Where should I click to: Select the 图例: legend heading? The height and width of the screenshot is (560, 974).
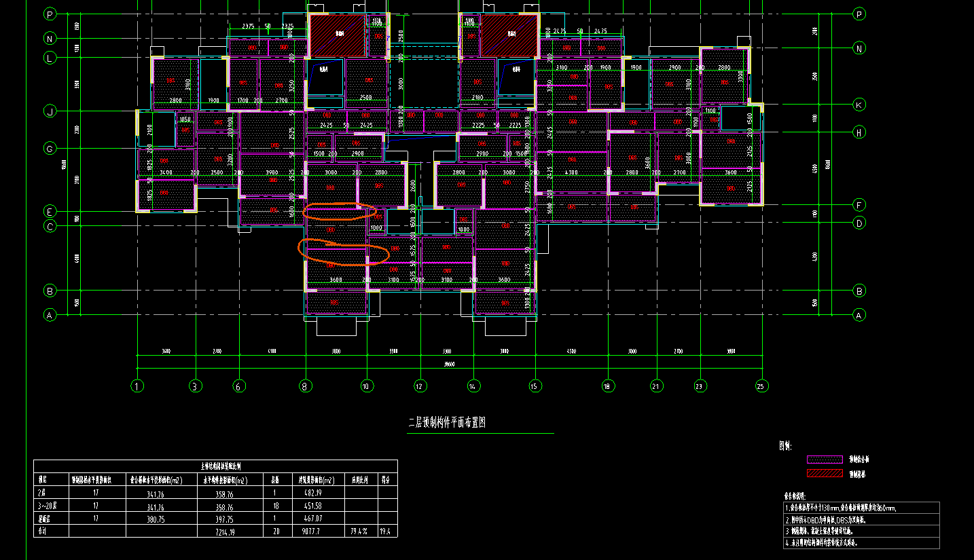point(786,446)
